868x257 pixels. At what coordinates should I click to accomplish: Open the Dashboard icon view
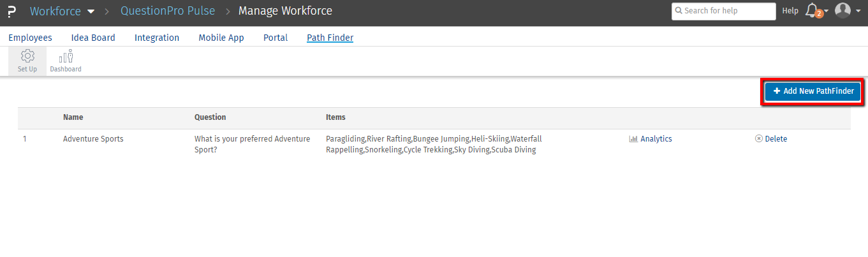(66, 56)
